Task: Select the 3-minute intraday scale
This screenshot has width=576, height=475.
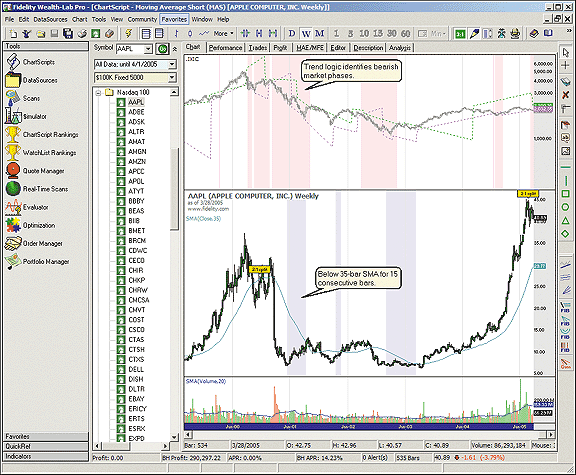Action: 350,34
